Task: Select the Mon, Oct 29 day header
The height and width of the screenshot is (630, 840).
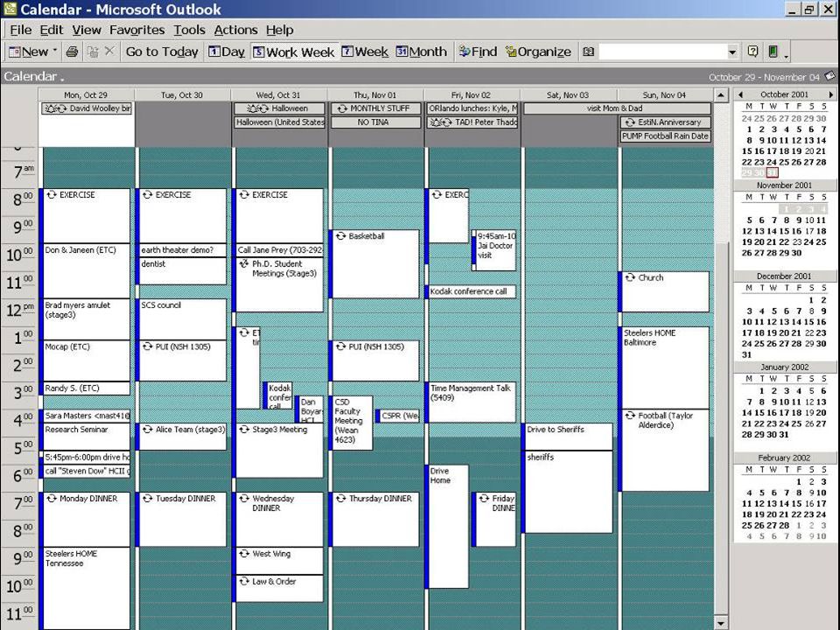Action: click(x=86, y=94)
